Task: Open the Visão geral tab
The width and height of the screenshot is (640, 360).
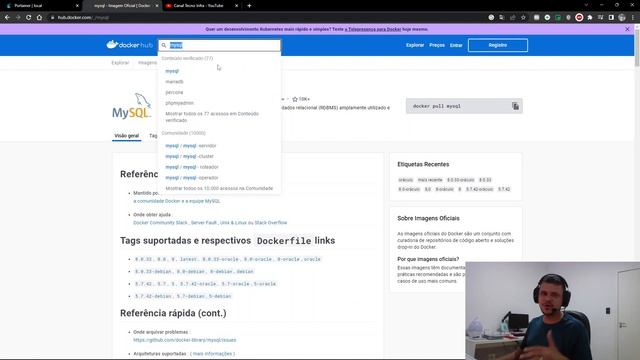Action: coord(127,136)
